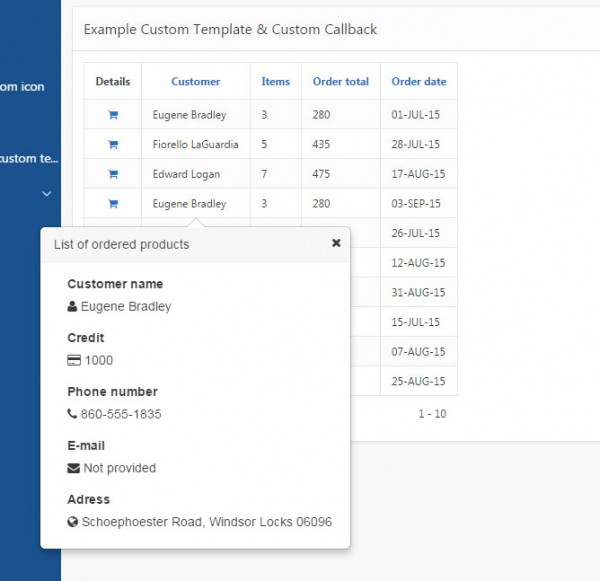
Task: Click cart icon in Edward Logan row
Action: click(113, 174)
